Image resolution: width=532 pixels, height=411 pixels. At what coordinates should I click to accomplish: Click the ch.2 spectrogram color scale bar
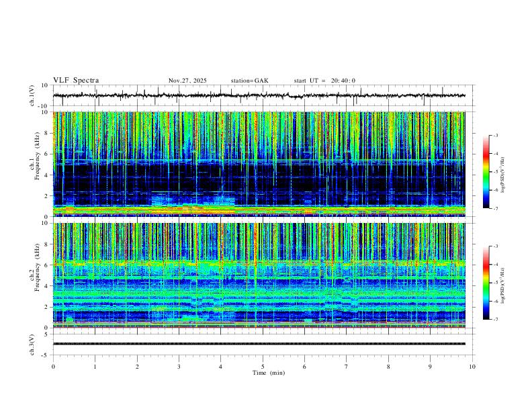(486, 283)
